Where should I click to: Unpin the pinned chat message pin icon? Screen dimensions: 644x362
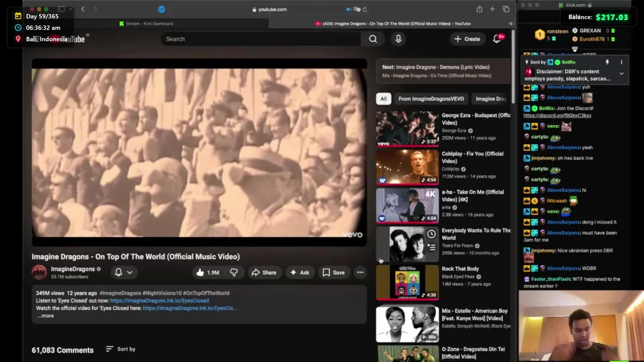(607, 62)
